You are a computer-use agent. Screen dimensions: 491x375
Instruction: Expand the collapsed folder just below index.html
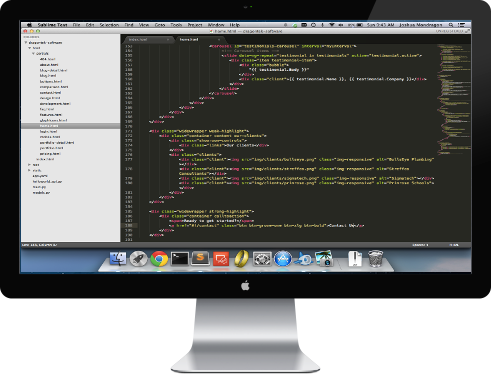click(x=29, y=165)
